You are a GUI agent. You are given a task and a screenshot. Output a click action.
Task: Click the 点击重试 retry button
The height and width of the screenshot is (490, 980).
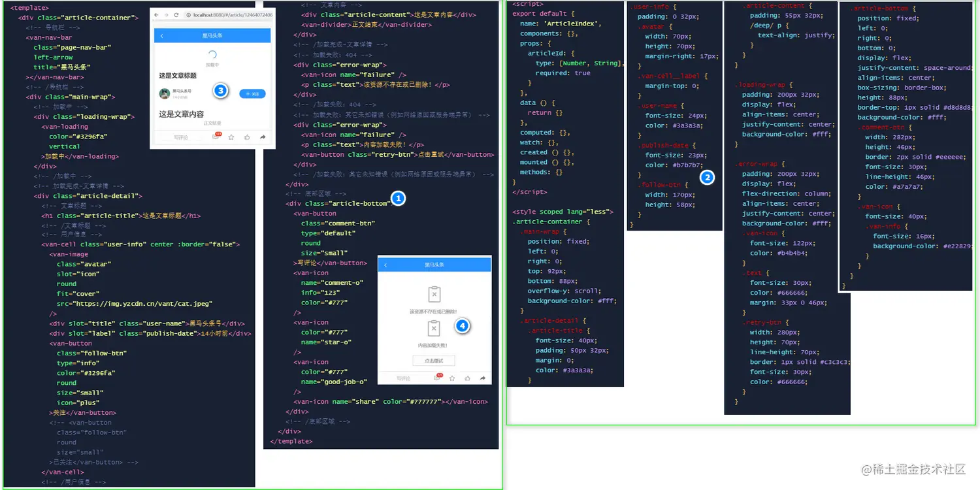click(434, 361)
